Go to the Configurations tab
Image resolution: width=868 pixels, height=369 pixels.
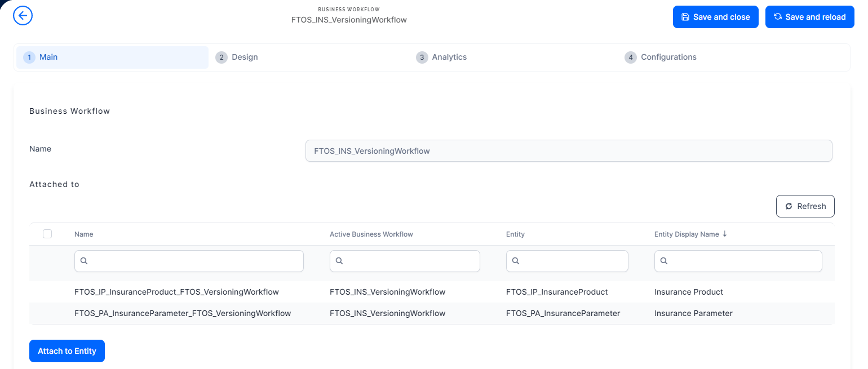(x=668, y=57)
